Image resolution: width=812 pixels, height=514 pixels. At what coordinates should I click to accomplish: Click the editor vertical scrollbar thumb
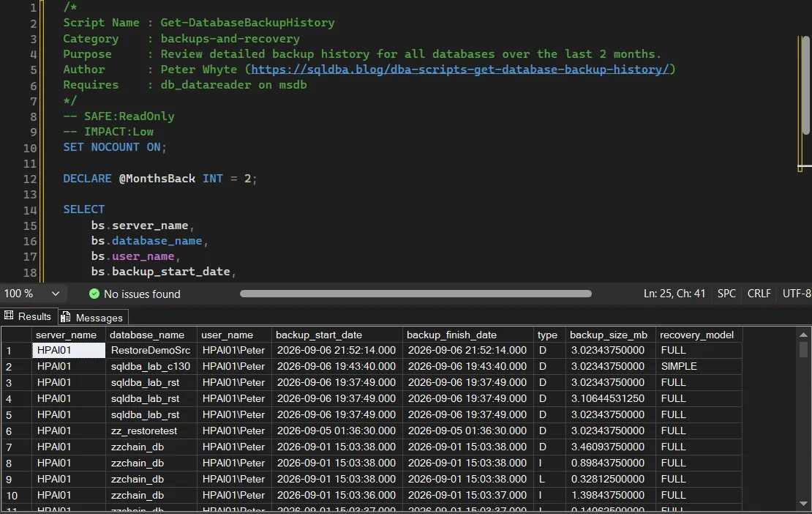[806, 86]
